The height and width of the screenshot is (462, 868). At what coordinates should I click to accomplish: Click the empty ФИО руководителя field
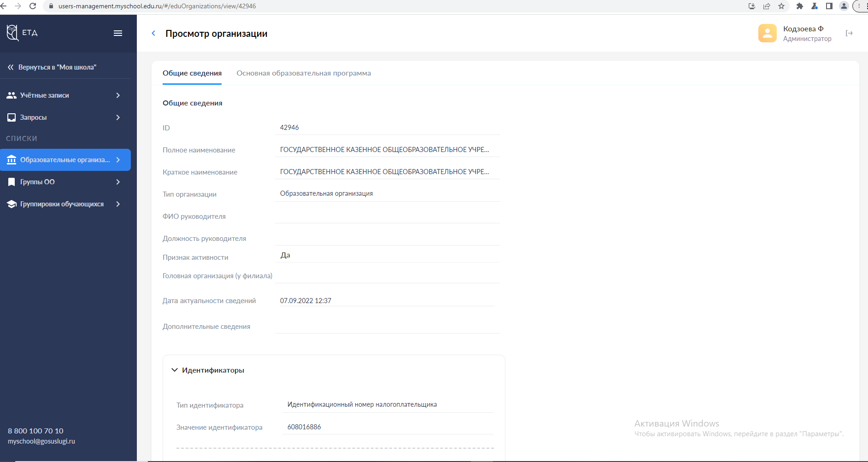387,216
